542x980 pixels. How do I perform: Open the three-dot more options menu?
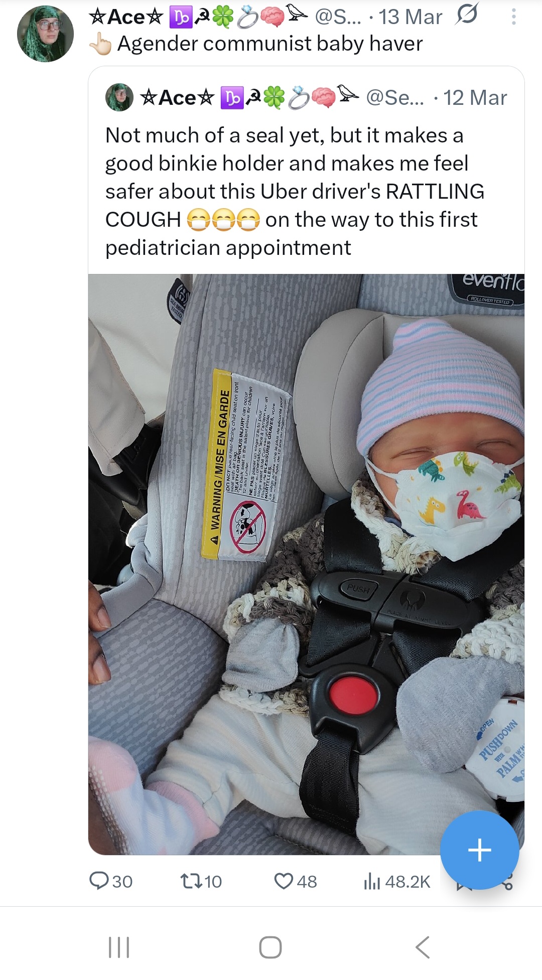513,17
